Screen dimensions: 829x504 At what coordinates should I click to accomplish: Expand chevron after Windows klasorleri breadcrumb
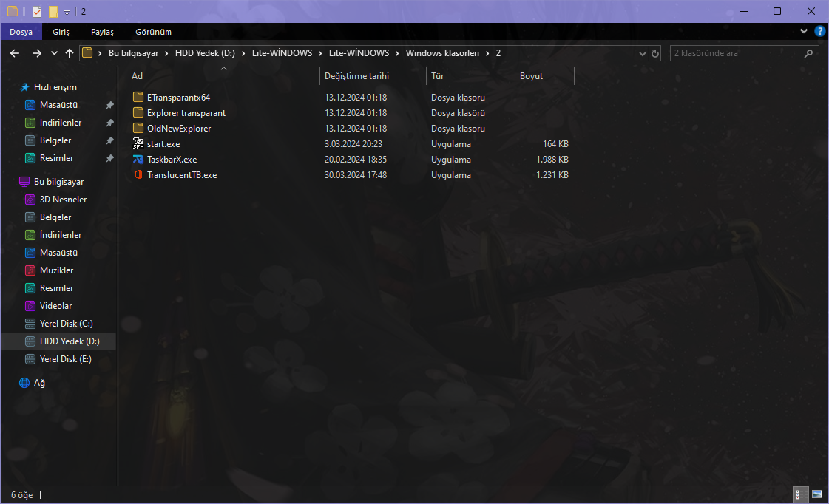(x=487, y=53)
